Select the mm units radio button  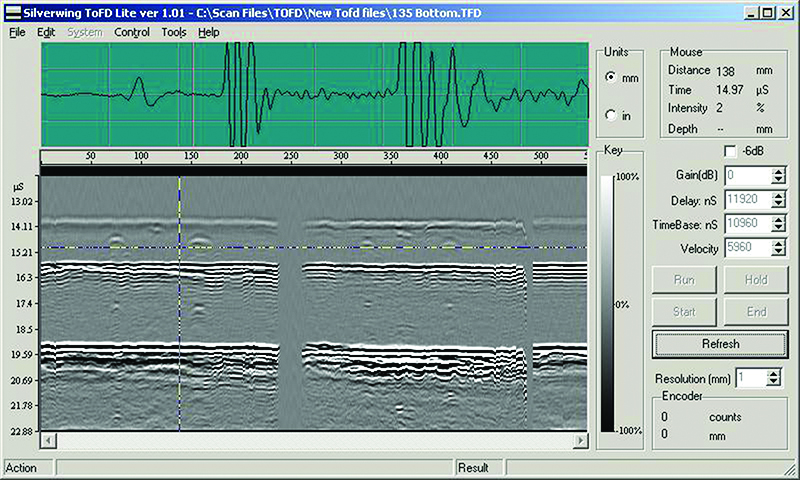coord(612,77)
